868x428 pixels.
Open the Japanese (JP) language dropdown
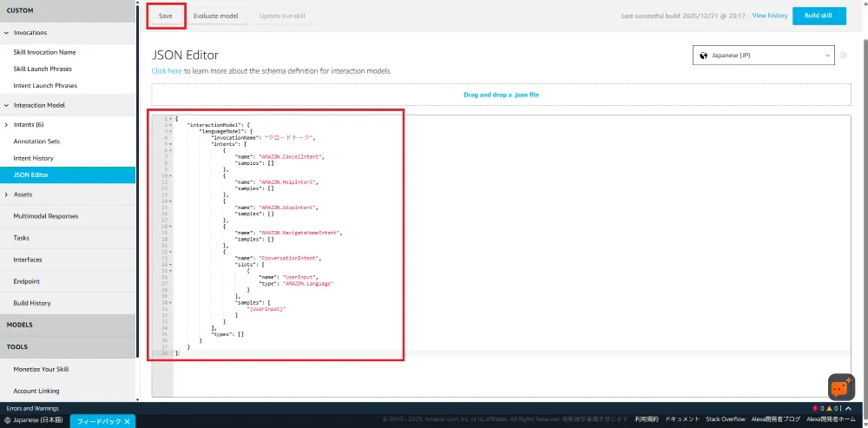[763, 56]
